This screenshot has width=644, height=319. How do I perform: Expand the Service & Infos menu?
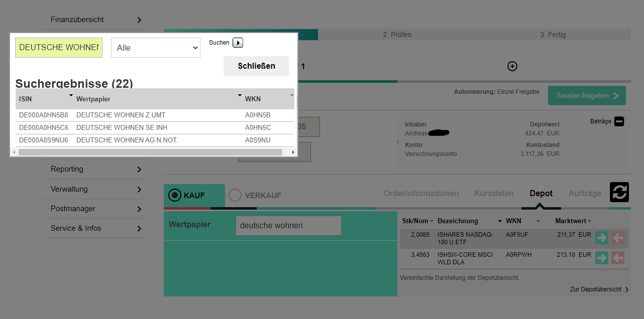(x=139, y=229)
